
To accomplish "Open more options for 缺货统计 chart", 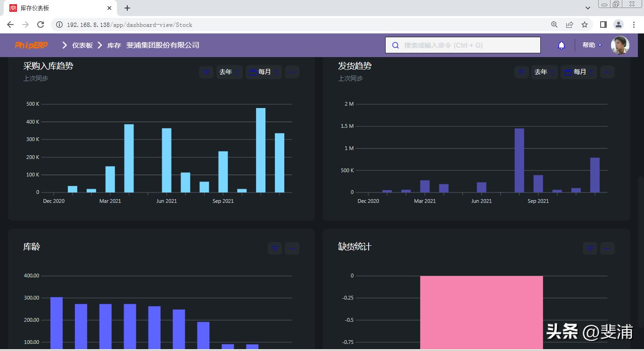I will [607, 248].
